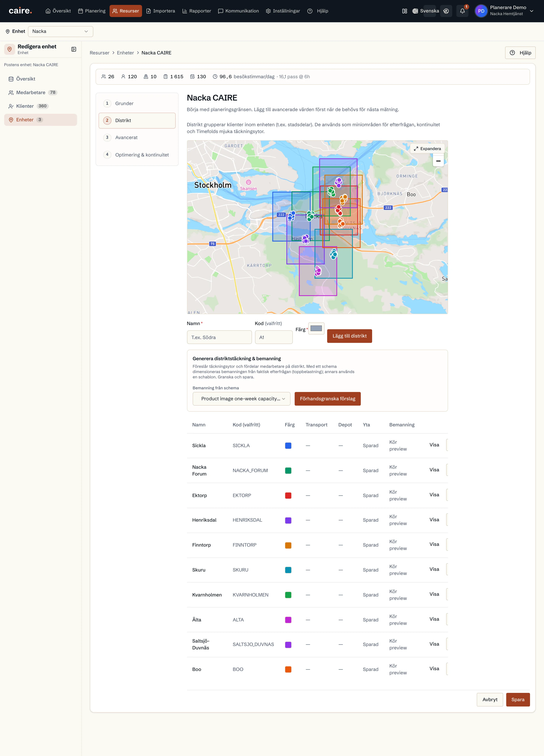
Task: Click Lägg till distrikt button
Action: point(349,336)
